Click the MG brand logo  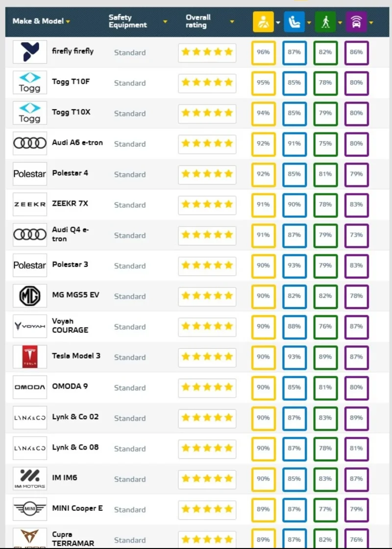click(x=30, y=296)
